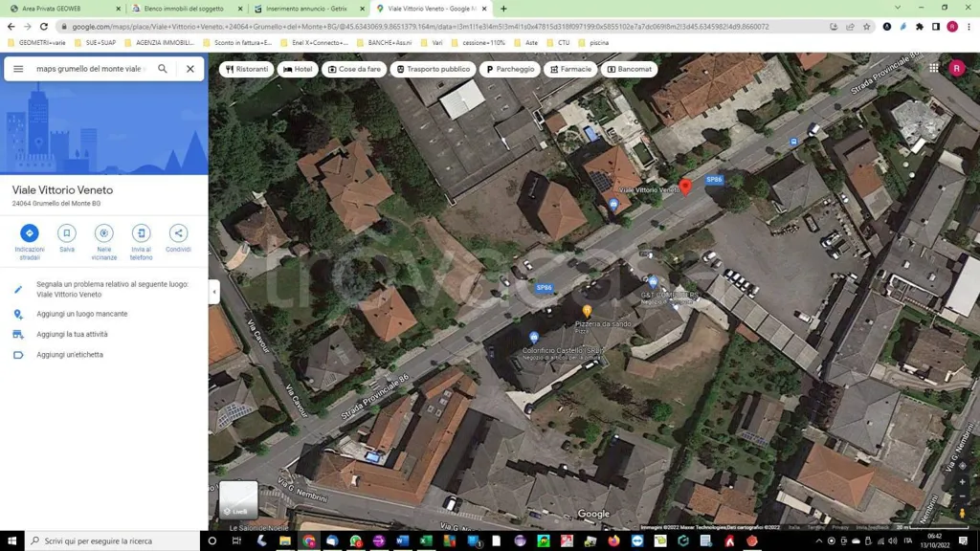Switch to Inserimento annuncio - Getrix tab
Screen dimensions: 980x551
[x=309, y=9]
